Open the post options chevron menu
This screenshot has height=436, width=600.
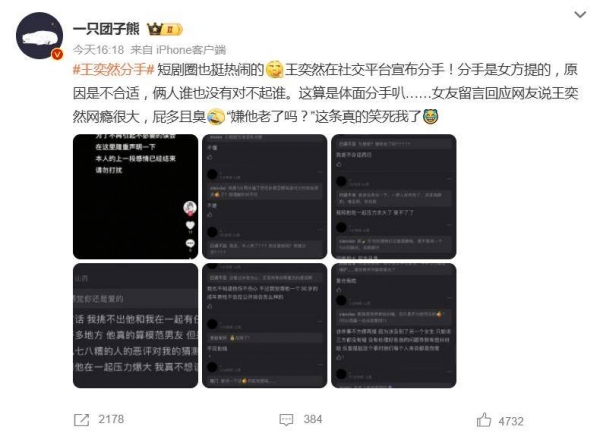tap(580, 15)
